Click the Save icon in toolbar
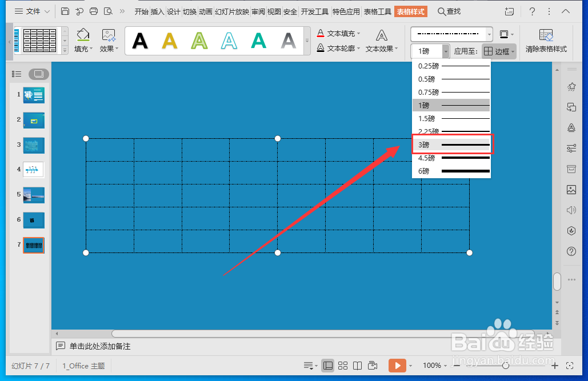588x381 pixels. point(65,11)
